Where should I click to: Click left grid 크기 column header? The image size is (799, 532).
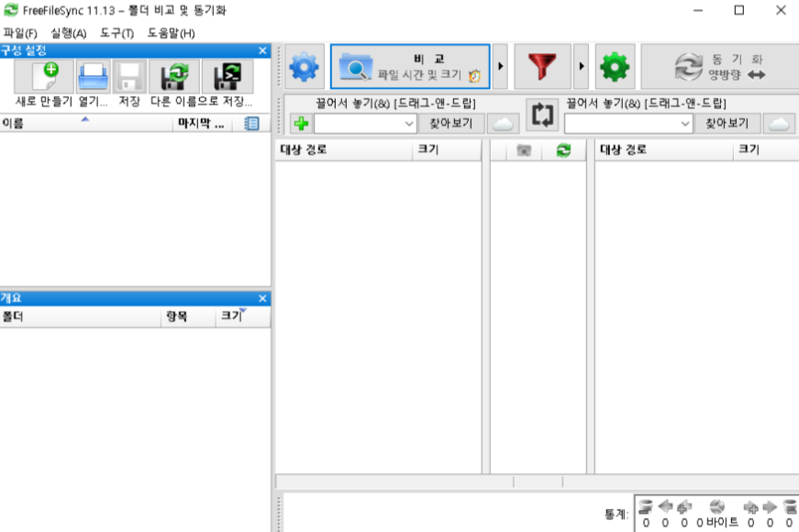pyautogui.click(x=447, y=150)
